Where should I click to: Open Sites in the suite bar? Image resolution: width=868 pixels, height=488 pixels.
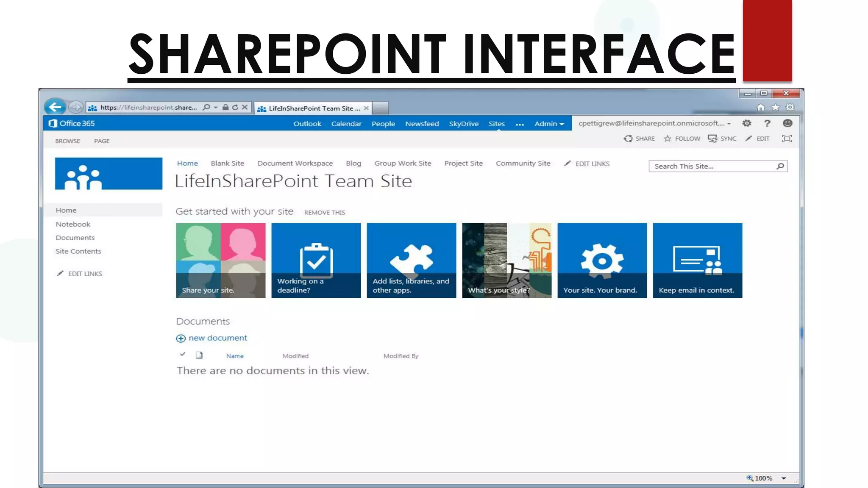[496, 124]
